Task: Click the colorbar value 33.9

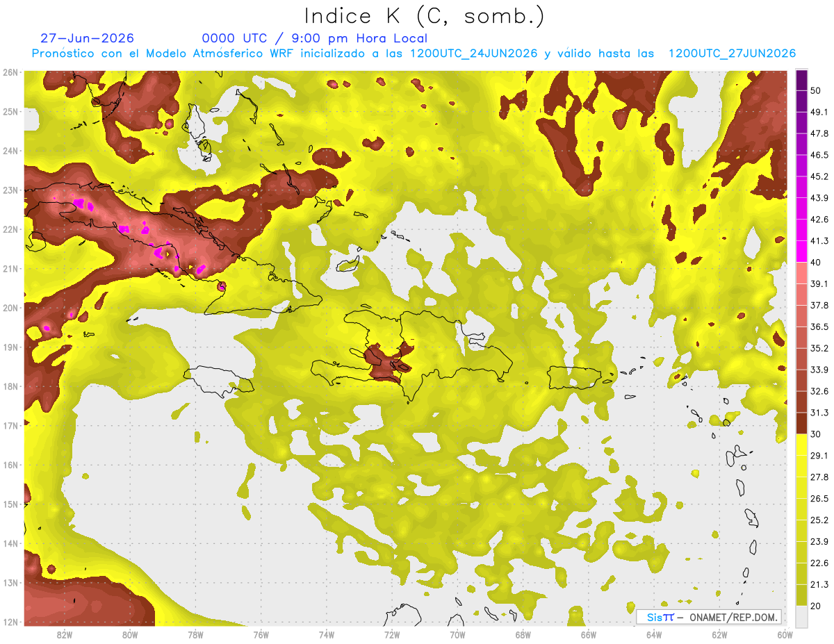Action: (x=819, y=370)
